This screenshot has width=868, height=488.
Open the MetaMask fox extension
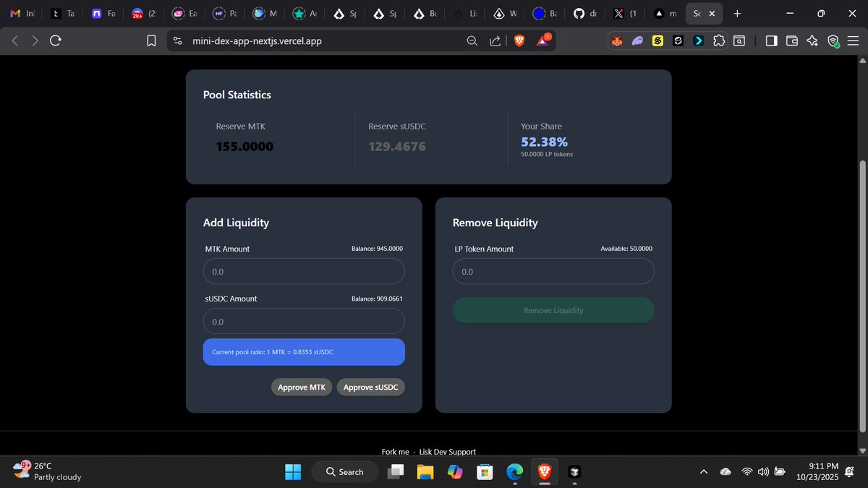617,41
